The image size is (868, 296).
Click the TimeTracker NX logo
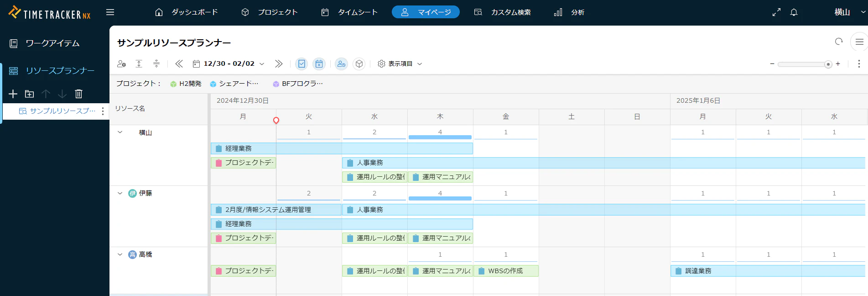49,13
